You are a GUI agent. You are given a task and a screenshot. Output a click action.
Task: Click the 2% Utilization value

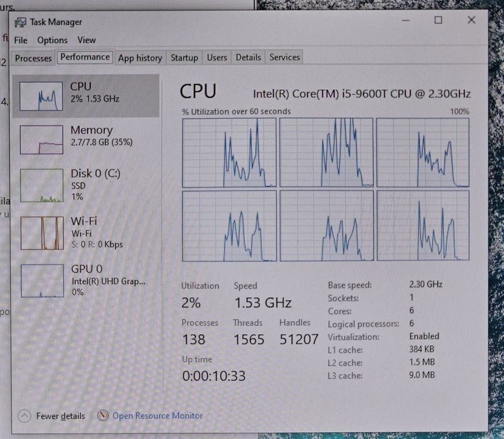tap(191, 303)
